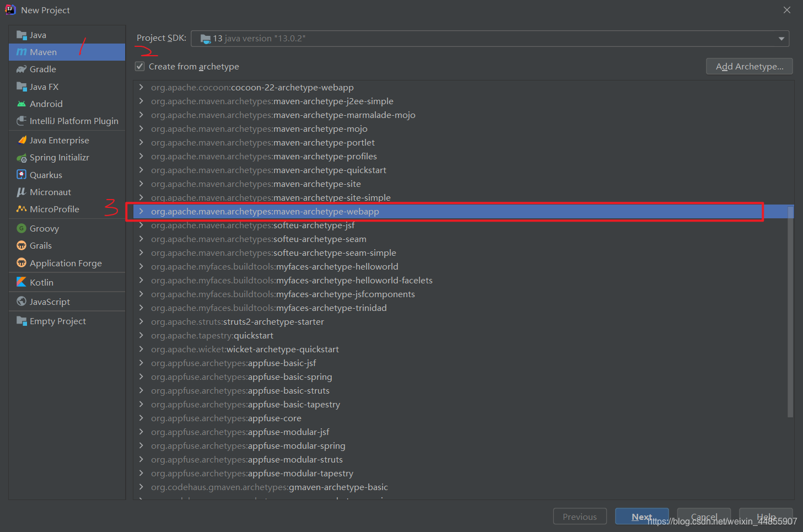Select the Java FX folder icon
803x532 pixels.
pos(21,87)
